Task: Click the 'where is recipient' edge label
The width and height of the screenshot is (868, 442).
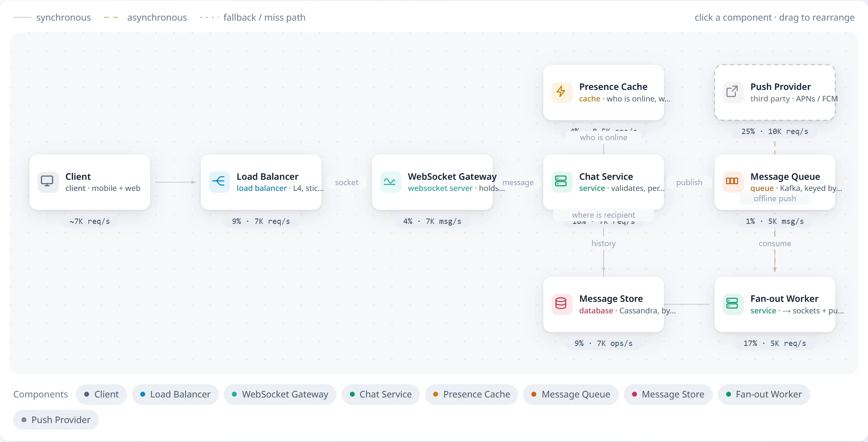Action: pos(604,215)
